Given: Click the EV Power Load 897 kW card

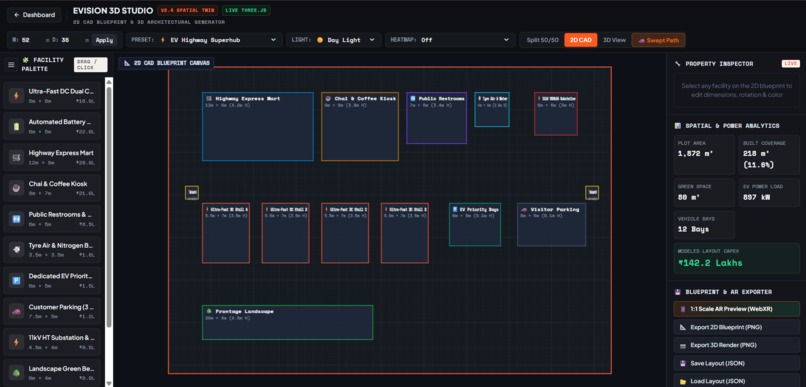Looking at the screenshot, I should click(769, 193).
